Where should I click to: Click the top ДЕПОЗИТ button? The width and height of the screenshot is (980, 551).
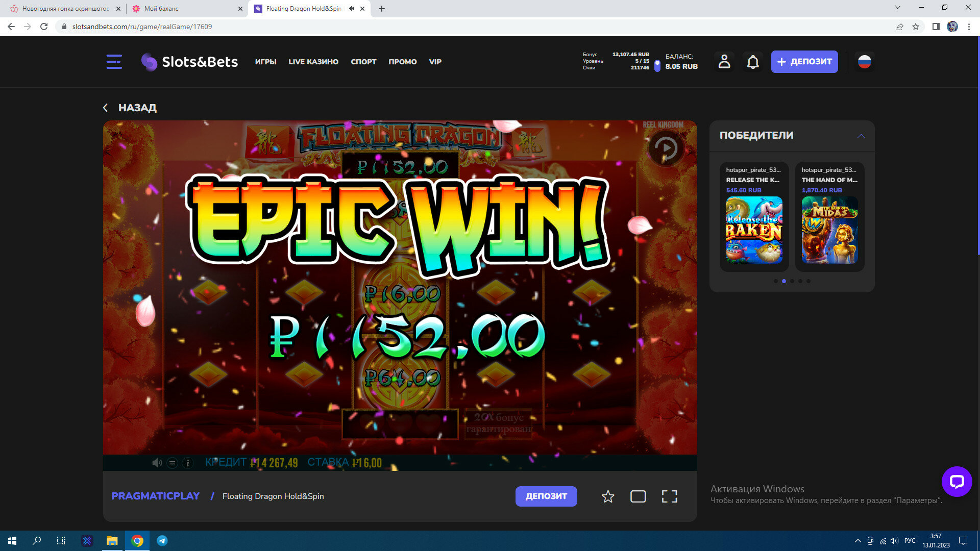[804, 62]
